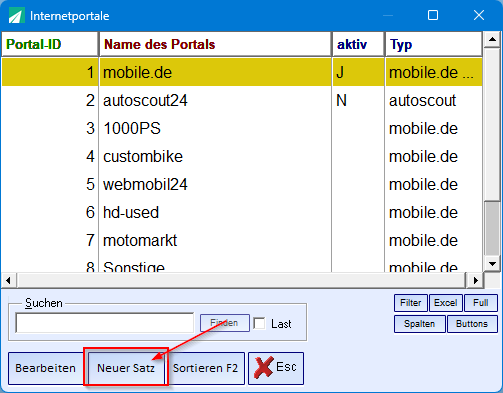Click the red X Esc button
The image size is (503, 393).
[276, 368]
